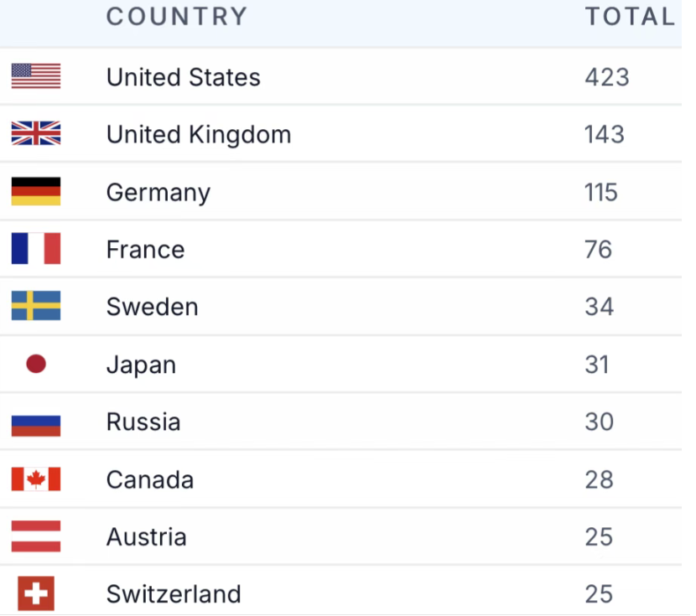Click the United States flag icon
This screenshot has height=616, width=696.
36,76
